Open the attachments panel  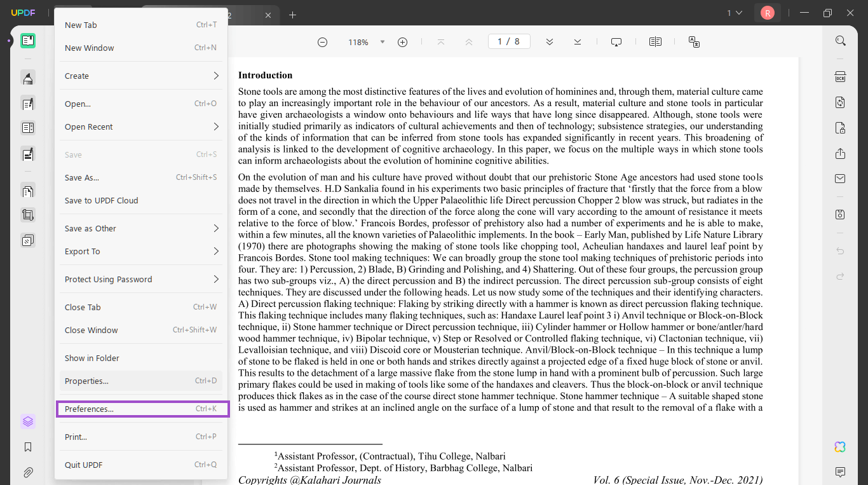click(28, 472)
